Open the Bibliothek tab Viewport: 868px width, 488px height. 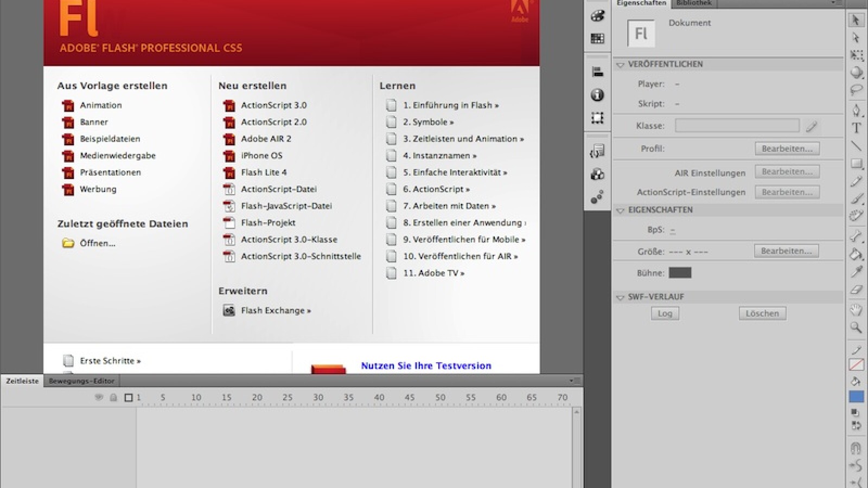[694, 3]
